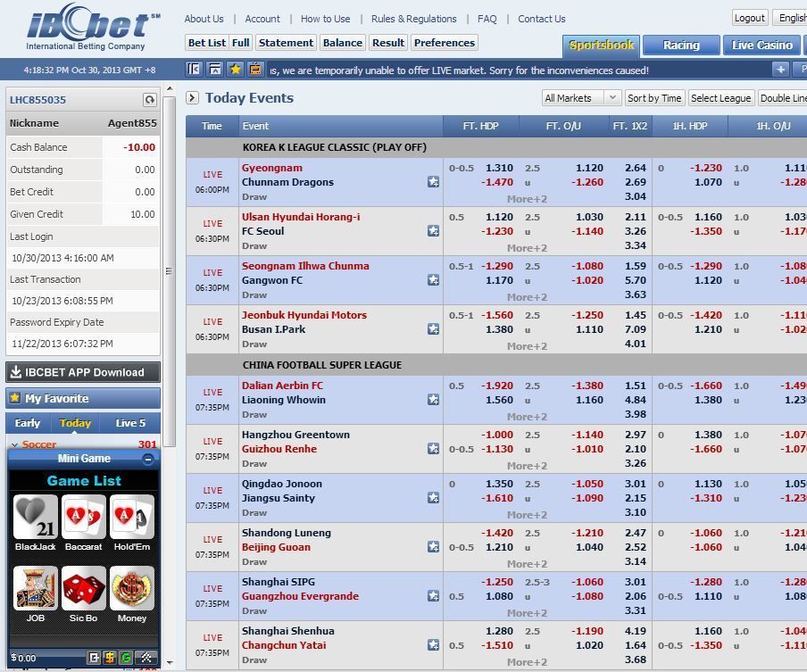Open My Favorite section
807x672 pixels.
(x=83, y=398)
